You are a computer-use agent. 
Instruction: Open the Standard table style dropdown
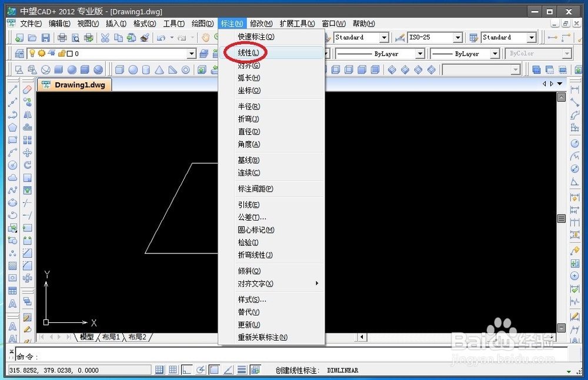point(532,38)
